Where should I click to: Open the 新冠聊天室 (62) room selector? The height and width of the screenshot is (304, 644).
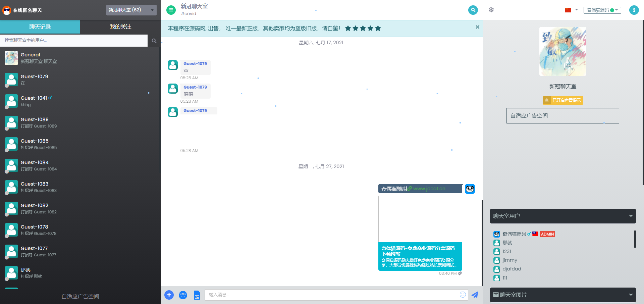(x=131, y=10)
